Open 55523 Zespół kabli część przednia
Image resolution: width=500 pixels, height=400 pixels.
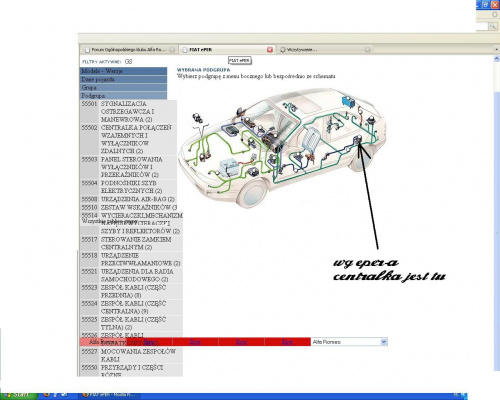click(x=131, y=291)
